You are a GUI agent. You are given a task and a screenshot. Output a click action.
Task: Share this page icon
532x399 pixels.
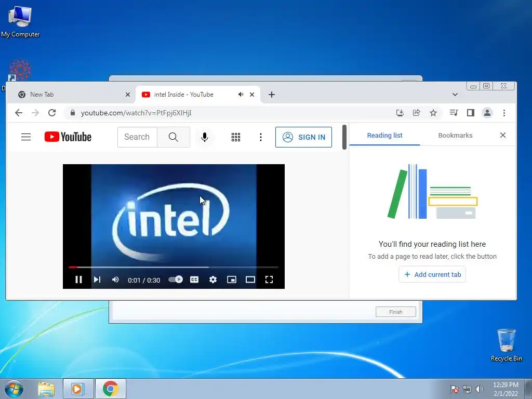[x=416, y=113]
